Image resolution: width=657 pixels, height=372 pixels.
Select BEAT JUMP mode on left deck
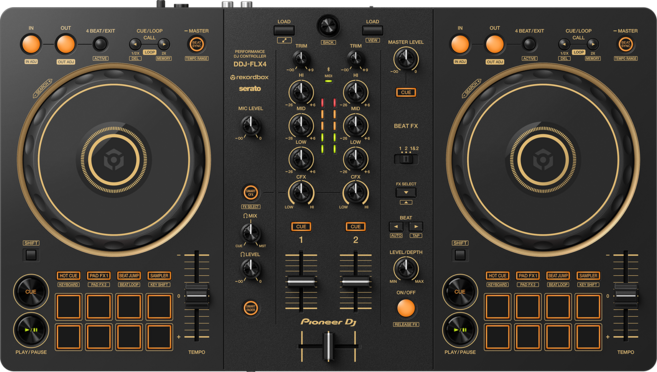tap(129, 276)
